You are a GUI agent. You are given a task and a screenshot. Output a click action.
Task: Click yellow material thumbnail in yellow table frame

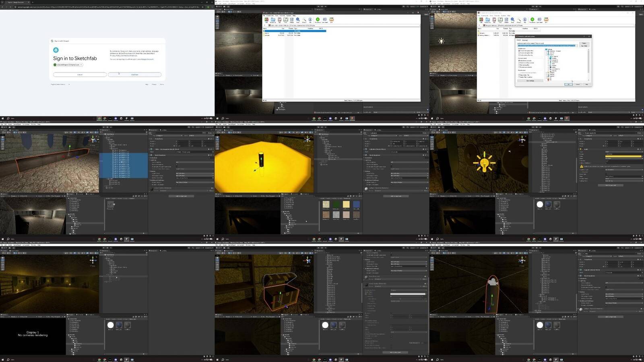click(x=346, y=205)
